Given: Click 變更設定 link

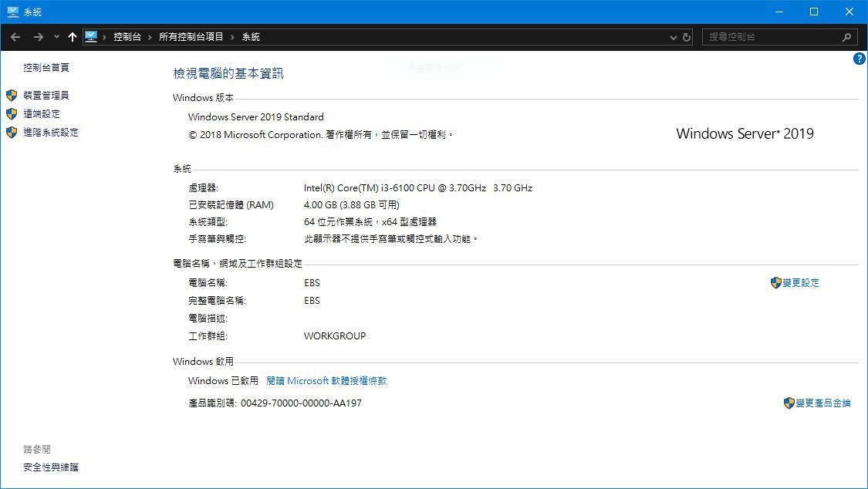Looking at the screenshot, I should [800, 282].
